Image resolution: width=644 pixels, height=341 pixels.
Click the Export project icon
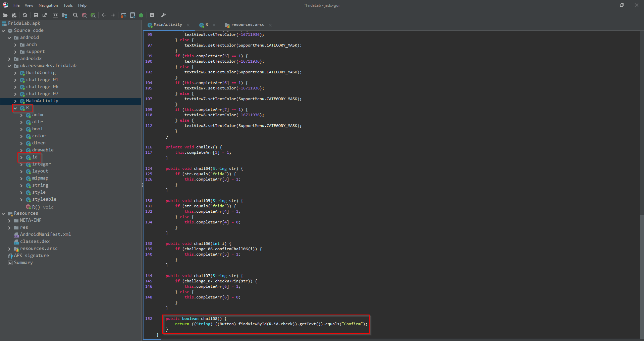[x=45, y=15]
